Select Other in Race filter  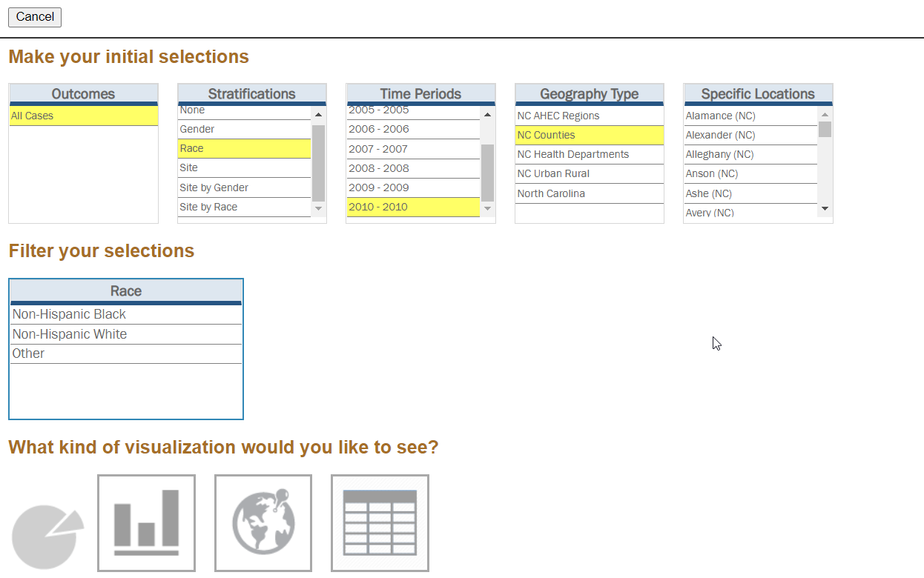tap(125, 353)
